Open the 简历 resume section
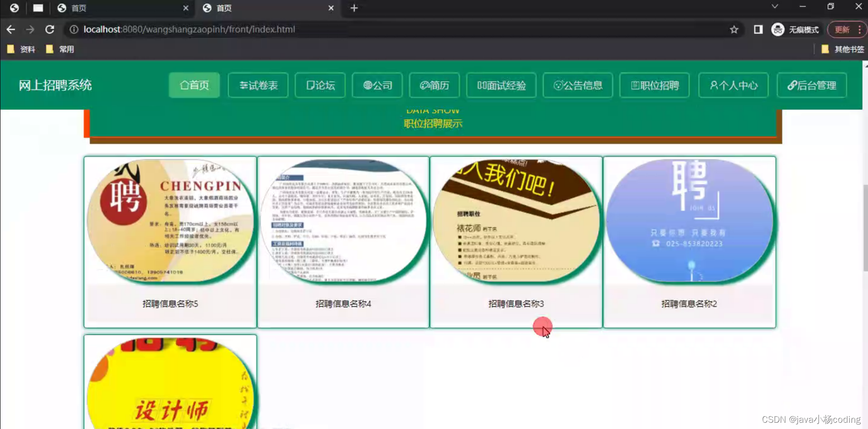Screen dimensions: 868x429 [x=434, y=85]
